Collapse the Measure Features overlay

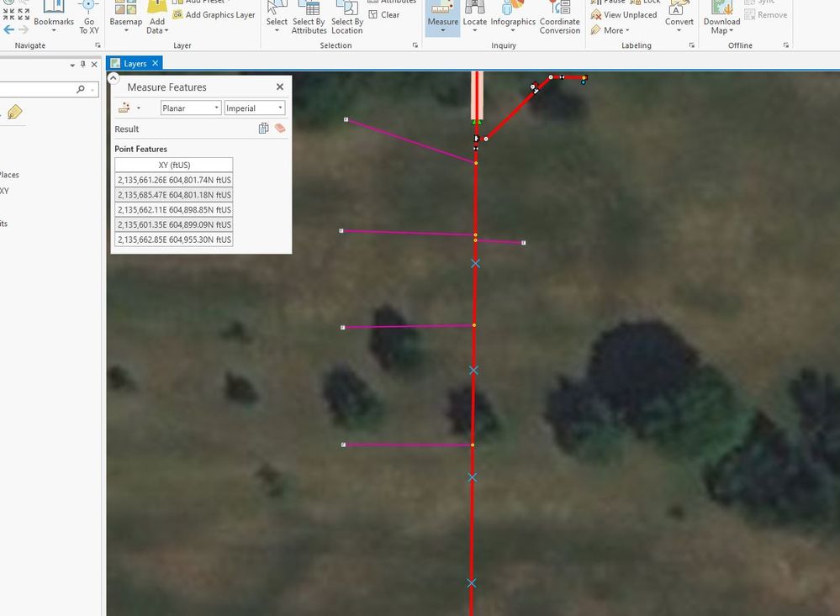(113, 79)
